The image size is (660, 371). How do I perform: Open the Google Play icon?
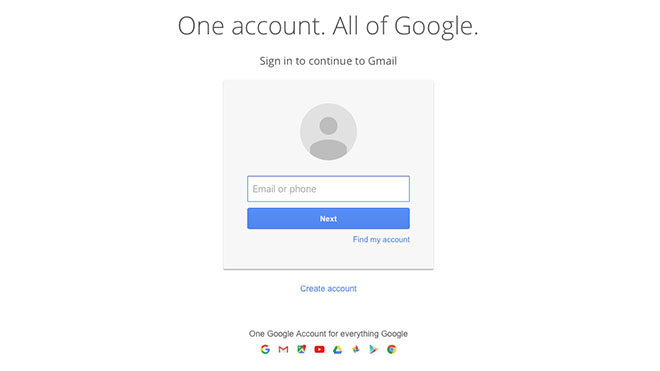point(373,349)
